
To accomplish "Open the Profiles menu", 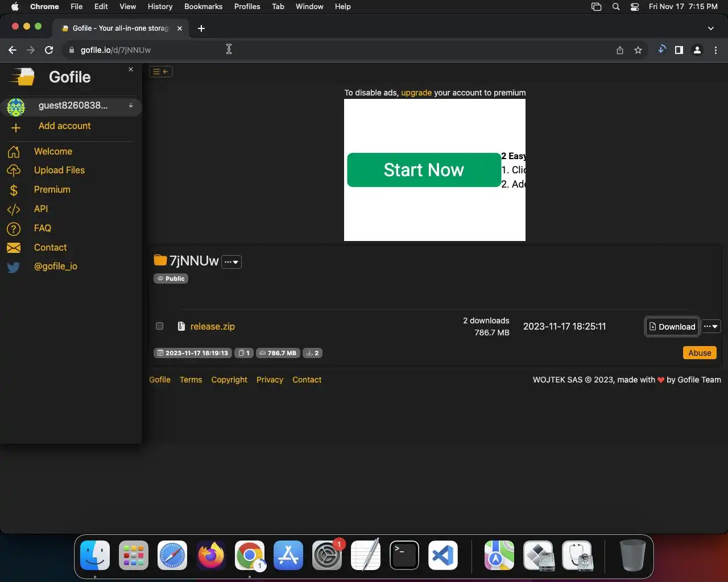I will pyautogui.click(x=247, y=7).
